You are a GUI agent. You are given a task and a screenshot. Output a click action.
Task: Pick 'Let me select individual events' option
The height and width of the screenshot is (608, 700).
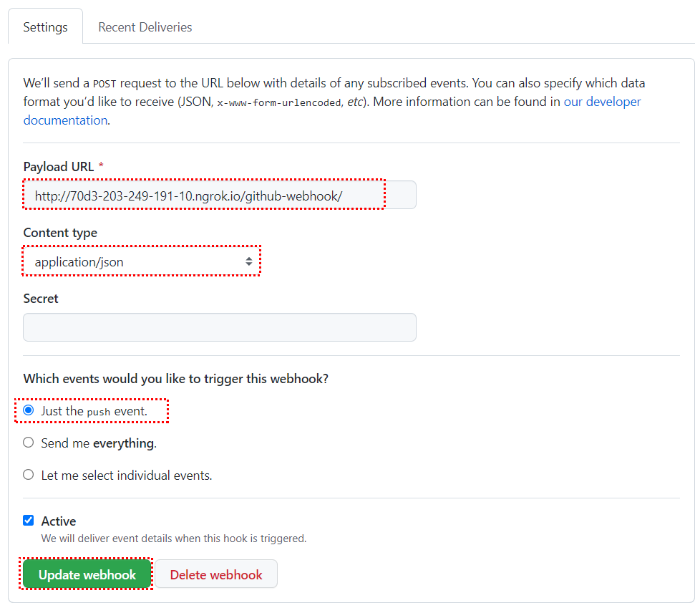pyautogui.click(x=29, y=474)
